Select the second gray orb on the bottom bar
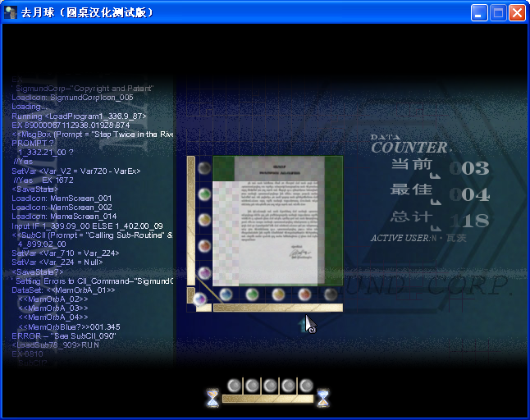Screen dimensions: 530x420 pos(252,386)
